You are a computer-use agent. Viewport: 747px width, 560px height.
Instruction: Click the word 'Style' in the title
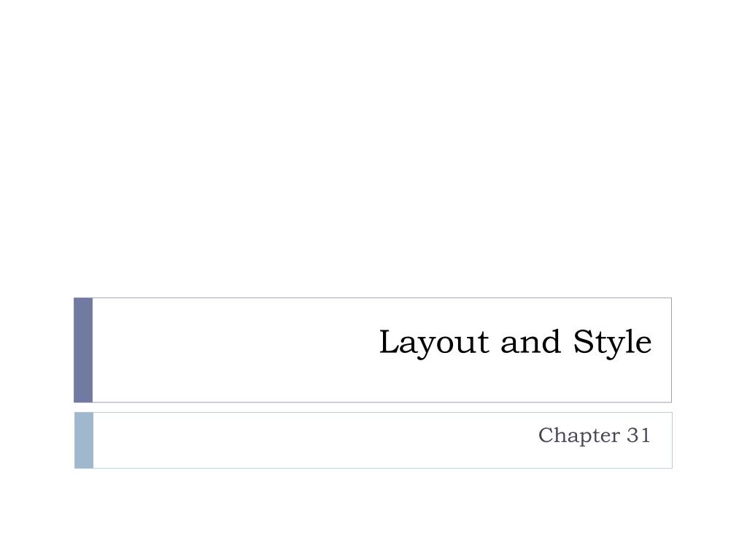click(612, 343)
